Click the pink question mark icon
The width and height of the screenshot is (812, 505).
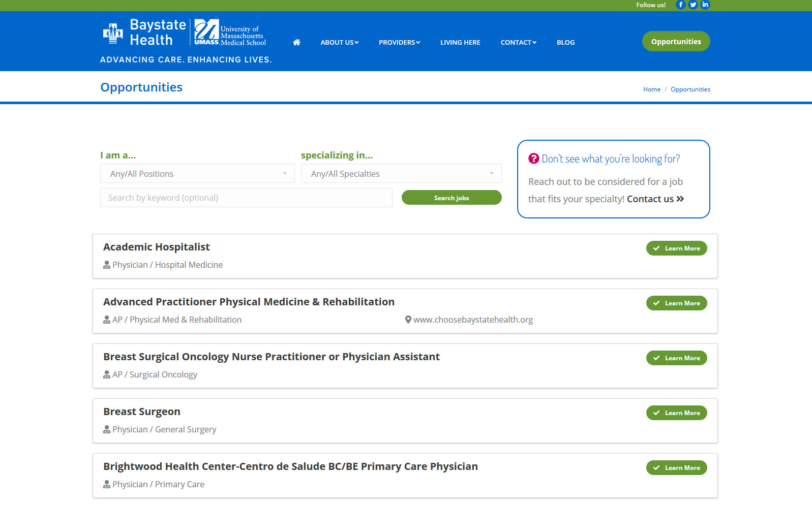533,159
